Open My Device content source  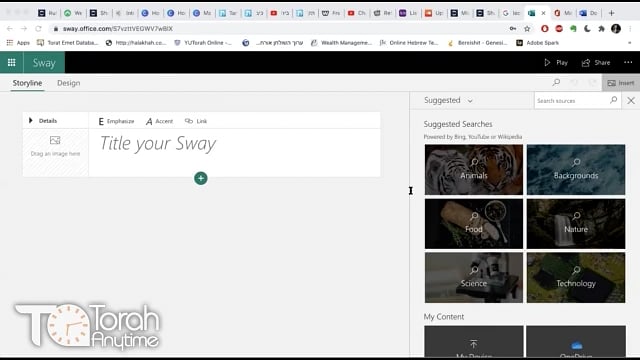pos(473,342)
